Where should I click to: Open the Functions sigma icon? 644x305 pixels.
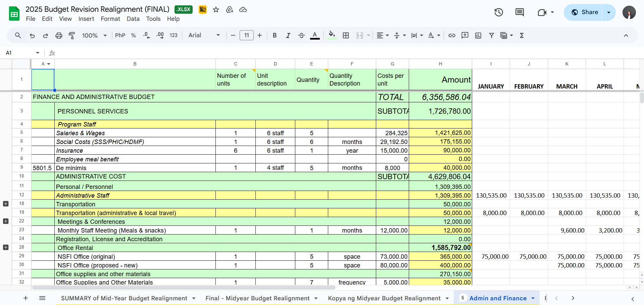tap(522, 36)
